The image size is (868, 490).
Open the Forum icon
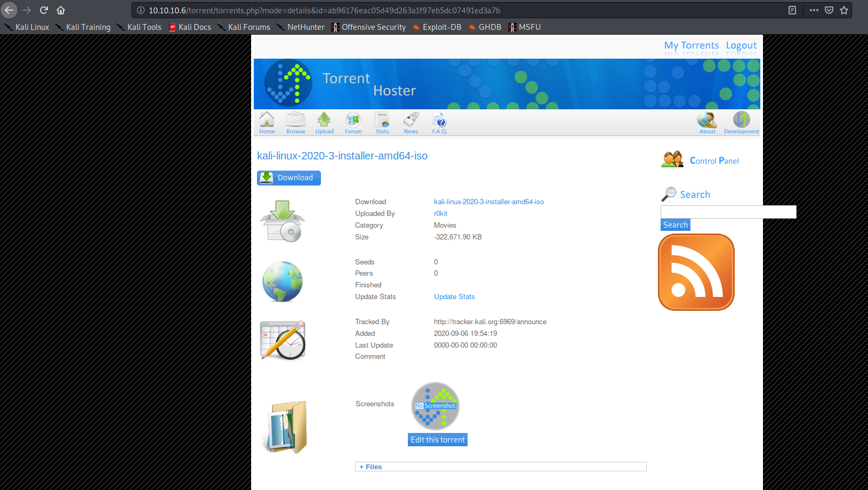[x=353, y=123]
